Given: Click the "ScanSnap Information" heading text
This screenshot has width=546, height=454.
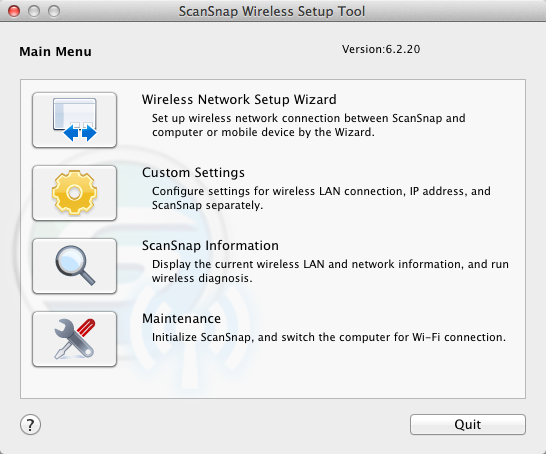Looking at the screenshot, I should tap(210, 246).
